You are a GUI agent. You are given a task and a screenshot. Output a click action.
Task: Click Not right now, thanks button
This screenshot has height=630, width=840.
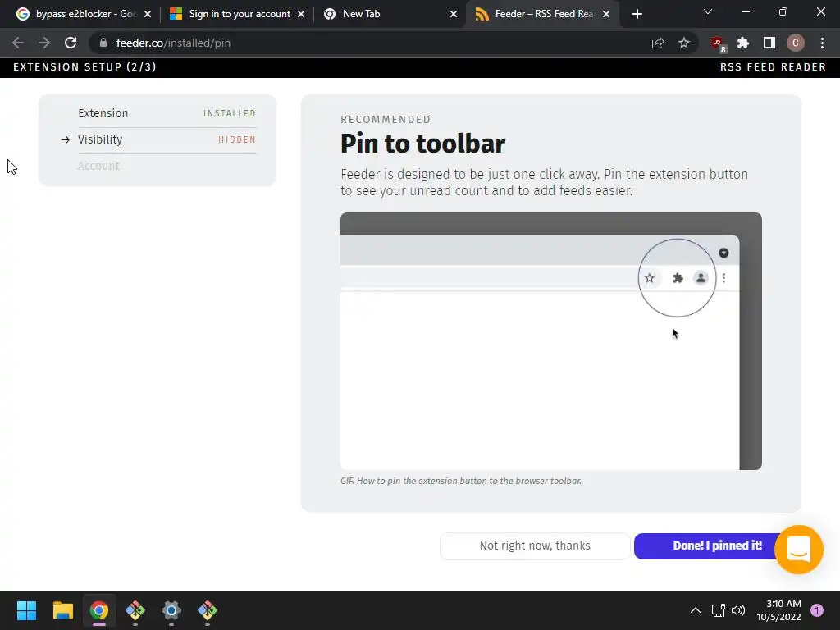pos(535,546)
